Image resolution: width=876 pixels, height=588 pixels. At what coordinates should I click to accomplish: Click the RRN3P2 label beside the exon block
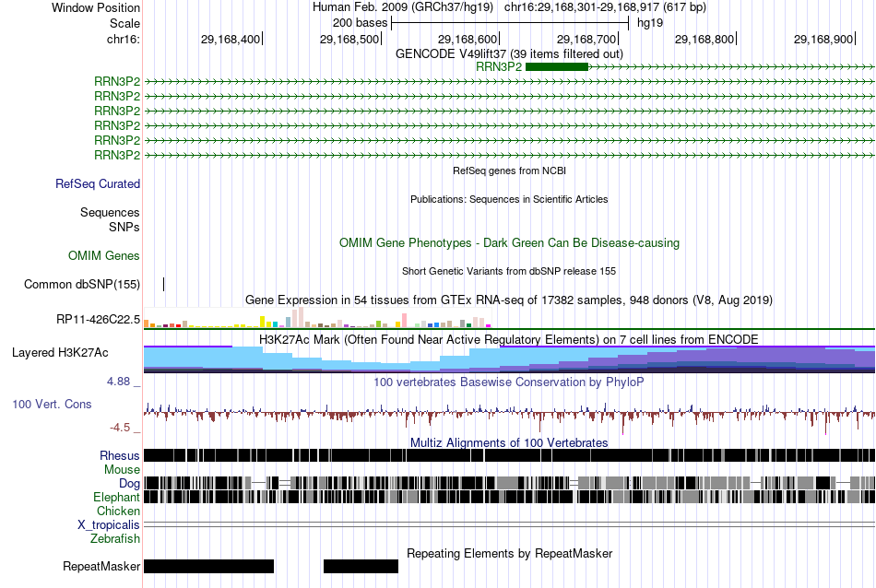pyautogui.click(x=499, y=67)
